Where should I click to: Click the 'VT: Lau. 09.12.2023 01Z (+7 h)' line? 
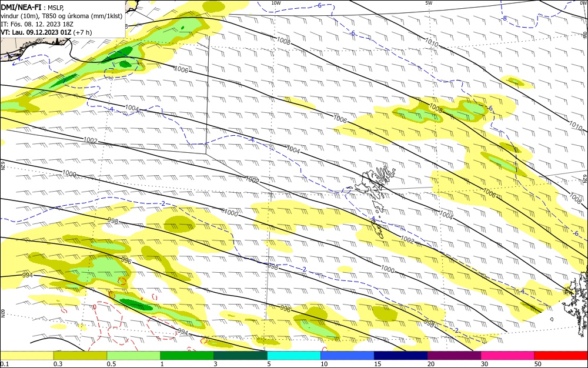[x=46, y=32]
